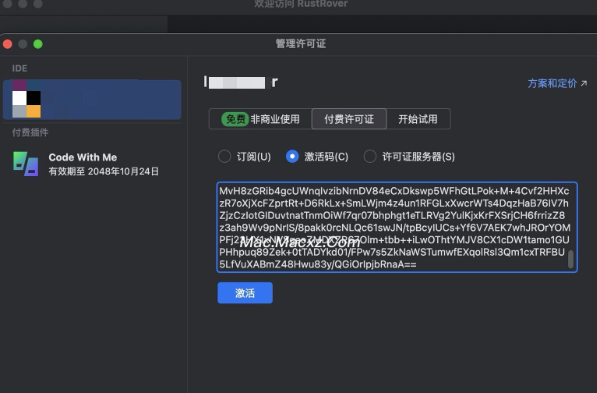Close the 管理许可证 window with red button

pos(8,44)
